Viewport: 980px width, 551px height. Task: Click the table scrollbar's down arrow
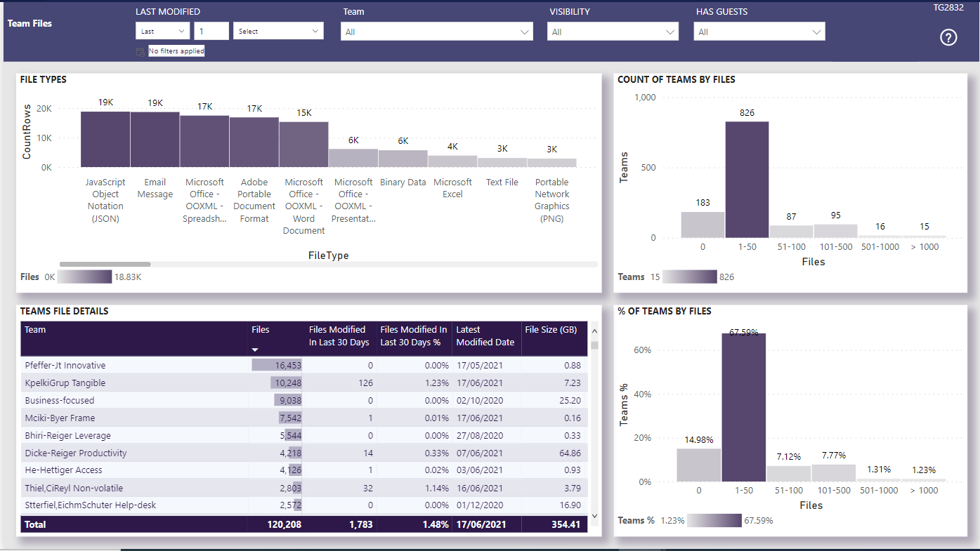pyautogui.click(x=594, y=515)
